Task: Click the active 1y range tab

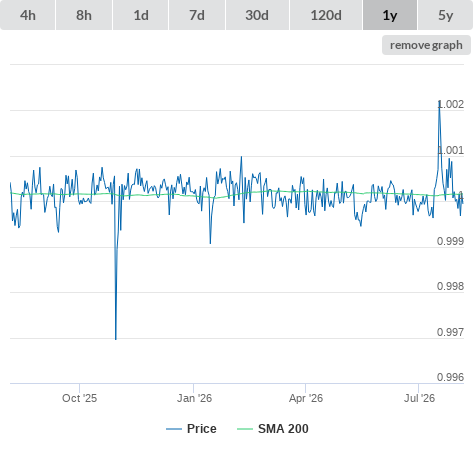Action: click(390, 15)
